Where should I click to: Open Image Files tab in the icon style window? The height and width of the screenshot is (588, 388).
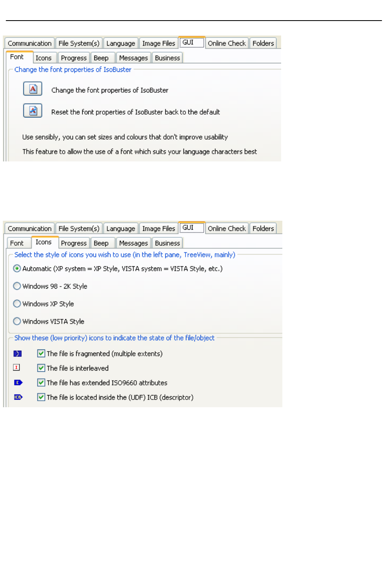159,228
